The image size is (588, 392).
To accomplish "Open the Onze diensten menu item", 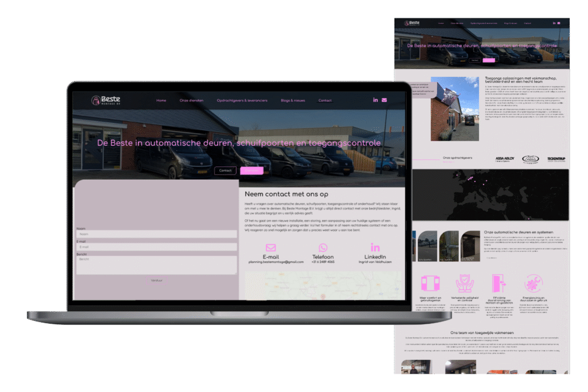I will pyautogui.click(x=192, y=100).
